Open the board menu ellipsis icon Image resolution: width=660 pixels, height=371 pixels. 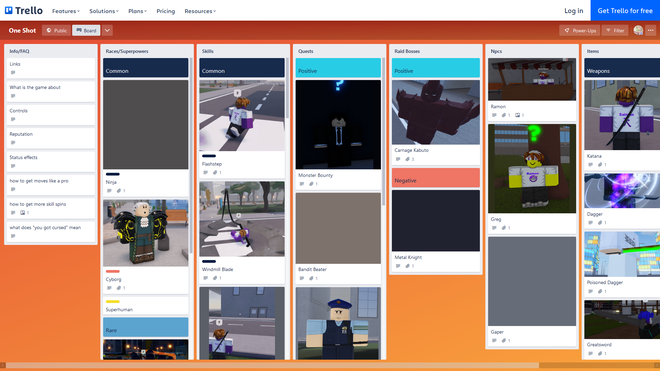(x=650, y=30)
